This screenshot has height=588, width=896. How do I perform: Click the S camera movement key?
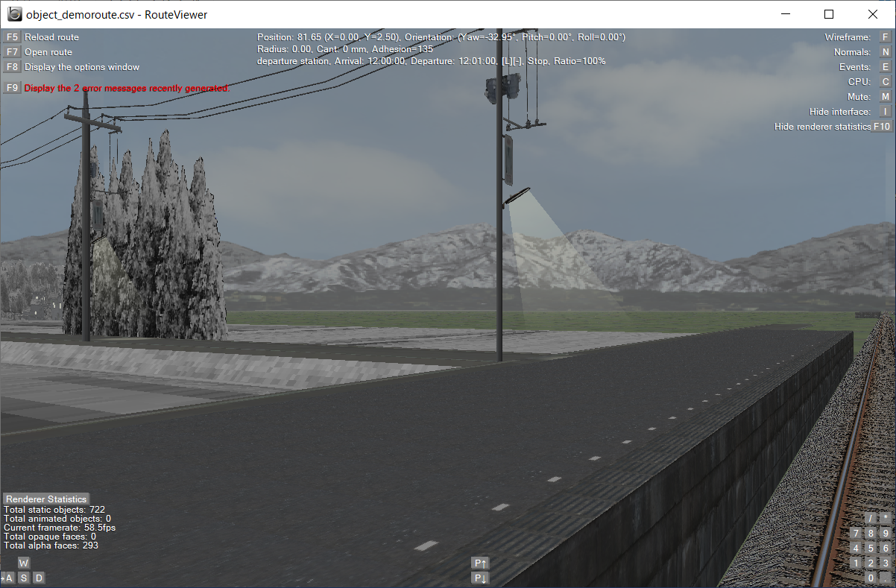pos(24,578)
